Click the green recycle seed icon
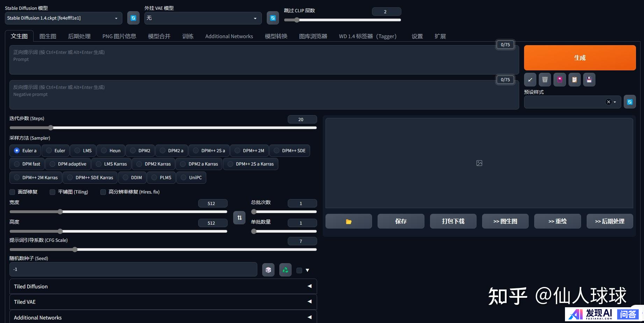644x323 pixels. (x=285, y=270)
